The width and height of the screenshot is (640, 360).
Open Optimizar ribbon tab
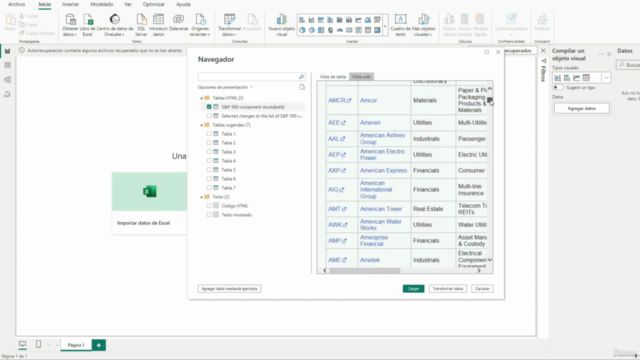153,4
